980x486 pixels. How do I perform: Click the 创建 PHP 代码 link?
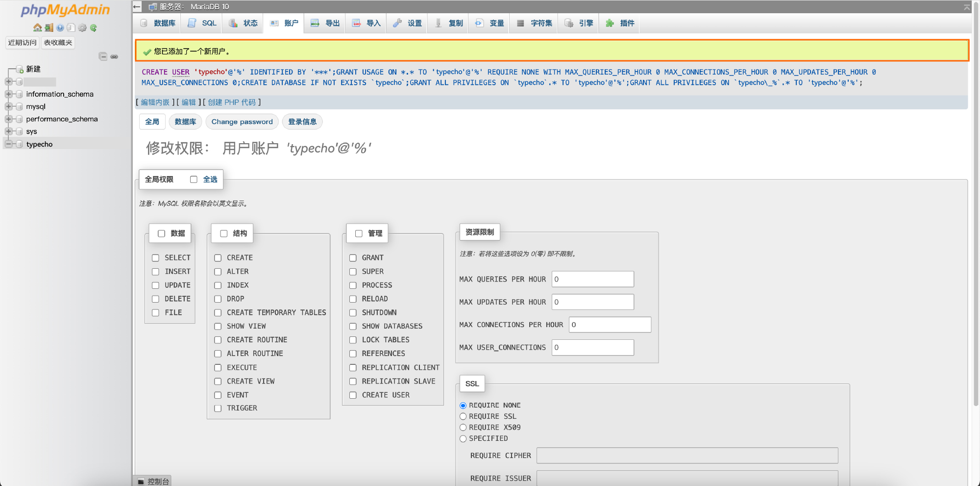[231, 102]
